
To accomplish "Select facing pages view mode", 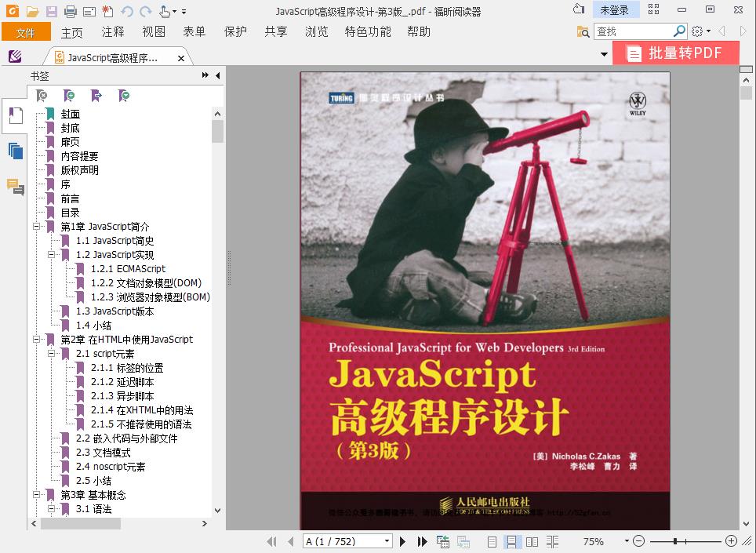I will click(x=532, y=542).
